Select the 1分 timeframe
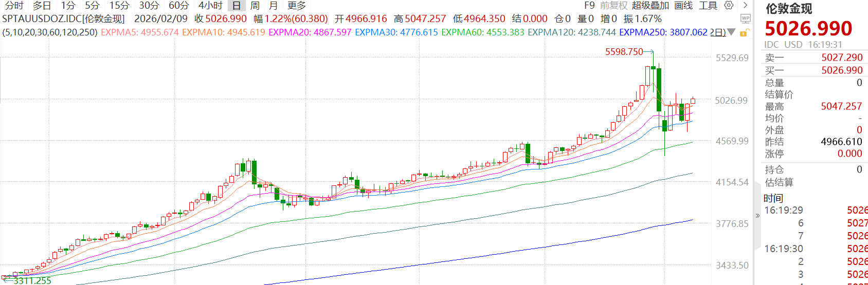The width and height of the screenshot is (868, 285). pyautogui.click(x=68, y=6)
